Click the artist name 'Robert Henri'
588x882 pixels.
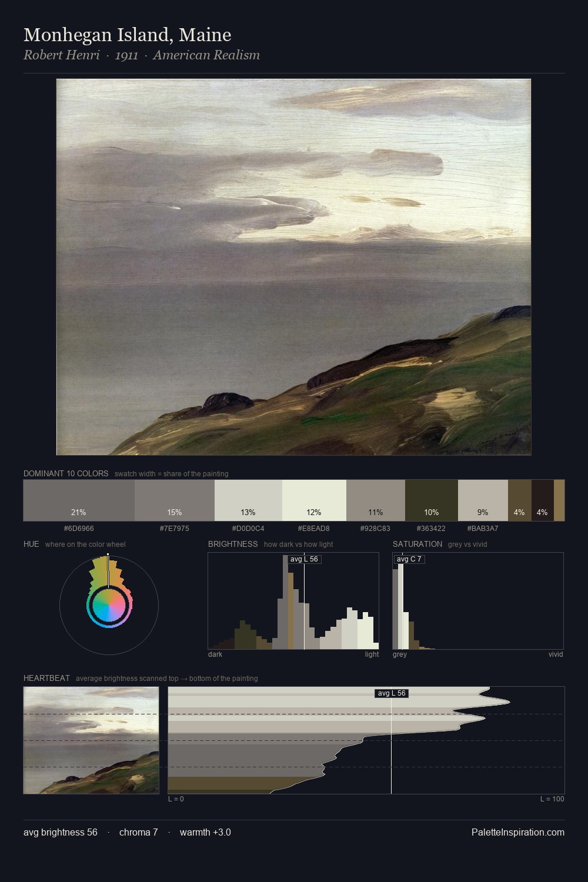(x=62, y=55)
